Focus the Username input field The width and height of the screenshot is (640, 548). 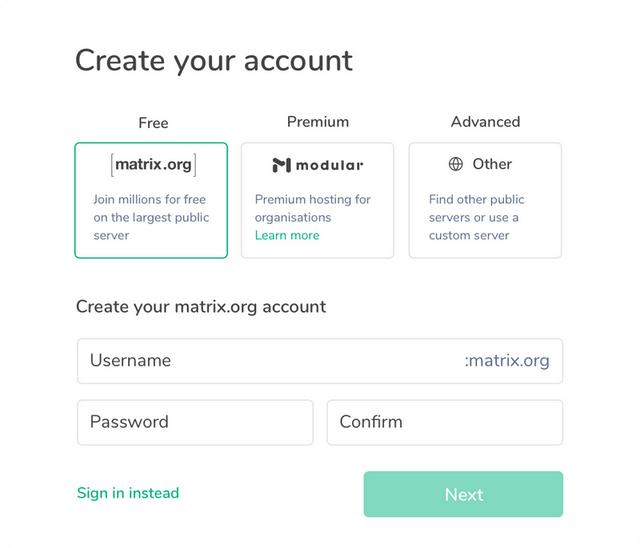(270, 361)
